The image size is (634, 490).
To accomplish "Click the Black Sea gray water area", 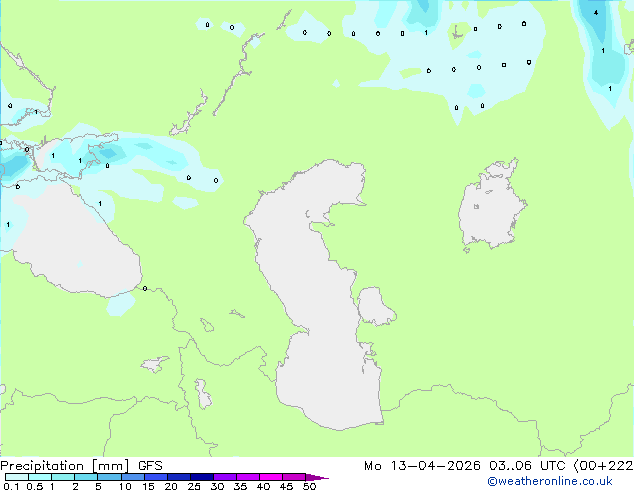I will 77,243.
